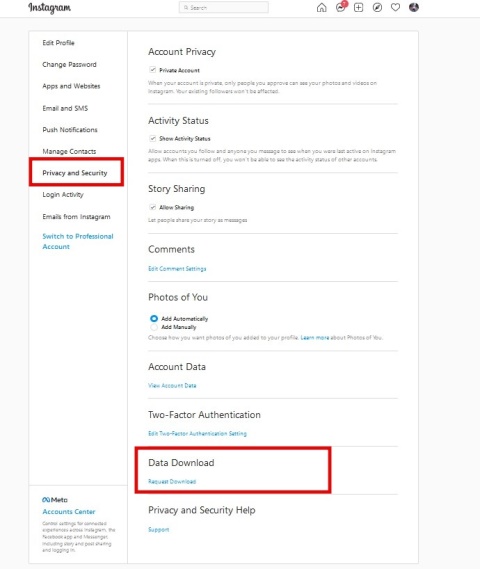
Task: Go to Home feed icon
Action: click(321, 8)
